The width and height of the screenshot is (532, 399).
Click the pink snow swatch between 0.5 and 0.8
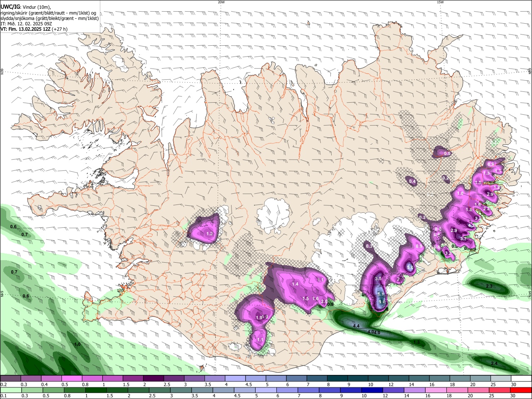click(71, 379)
